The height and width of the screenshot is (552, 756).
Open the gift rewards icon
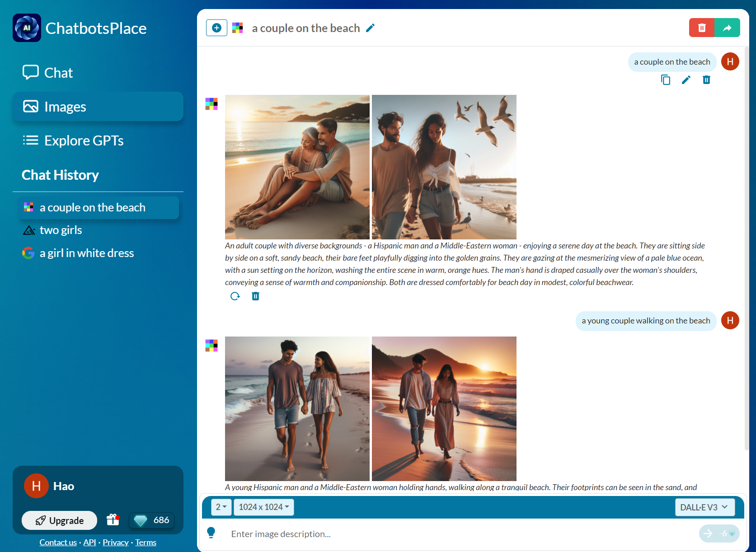[113, 520]
